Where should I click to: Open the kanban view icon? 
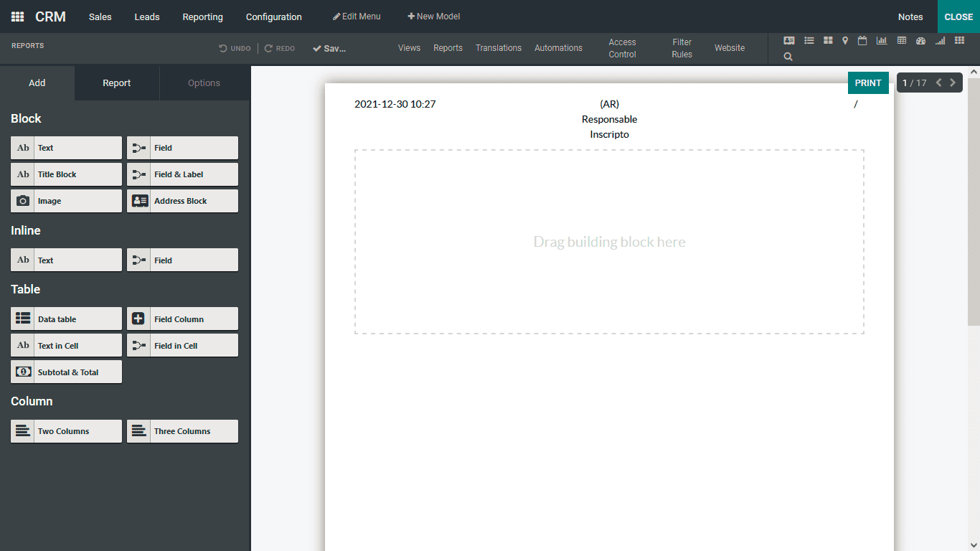point(829,41)
